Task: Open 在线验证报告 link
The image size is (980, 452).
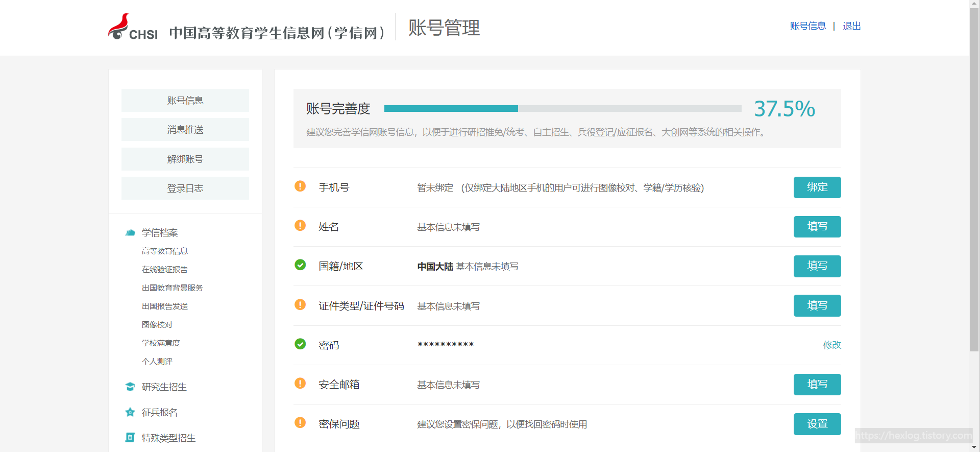Action: [x=165, y=270]
